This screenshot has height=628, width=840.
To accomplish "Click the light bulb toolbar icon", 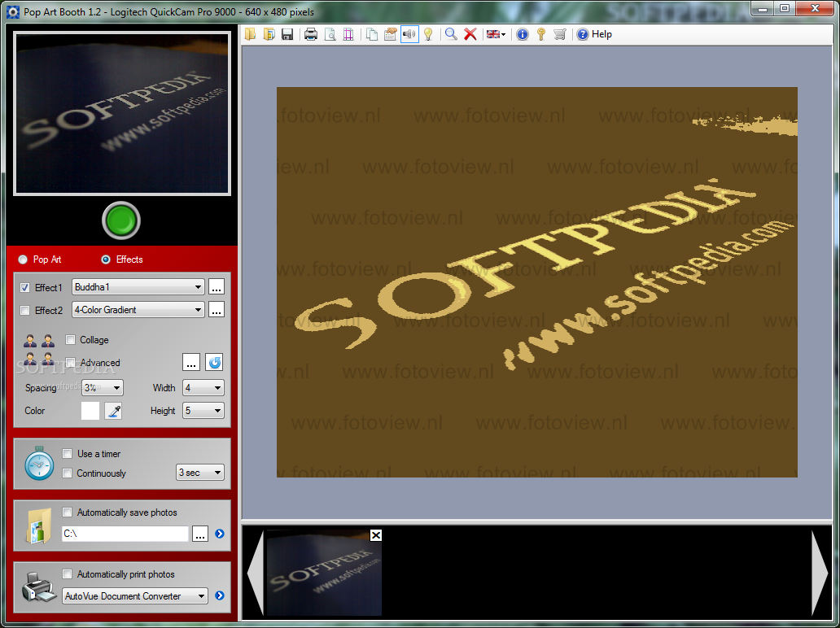I will tap(428, 34).
